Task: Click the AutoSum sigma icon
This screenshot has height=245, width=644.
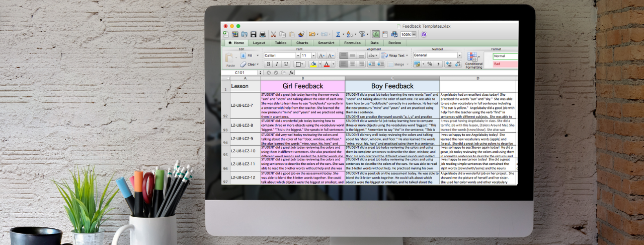Action: click(338, 34)
